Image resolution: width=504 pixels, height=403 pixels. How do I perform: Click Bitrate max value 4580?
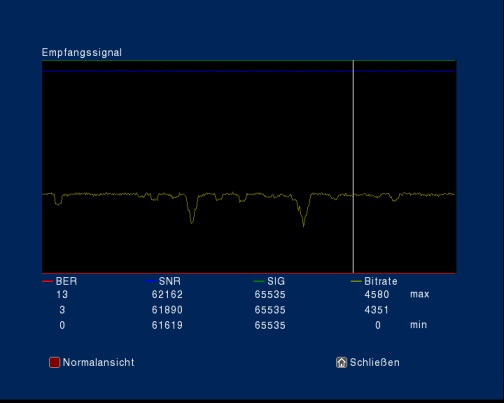pyautogui.click(x=377, y=295)
